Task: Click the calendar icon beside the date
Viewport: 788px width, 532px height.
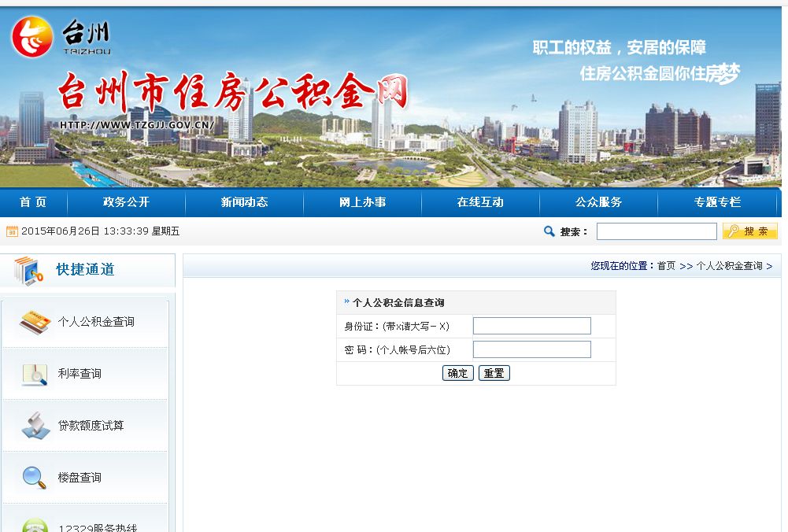Action: tap(12, 231)
